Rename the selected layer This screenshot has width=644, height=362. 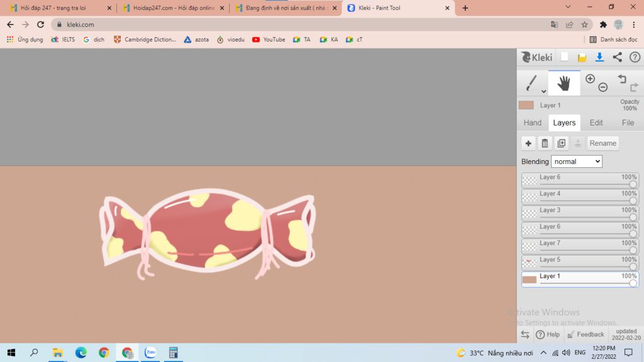coord(603,143)
